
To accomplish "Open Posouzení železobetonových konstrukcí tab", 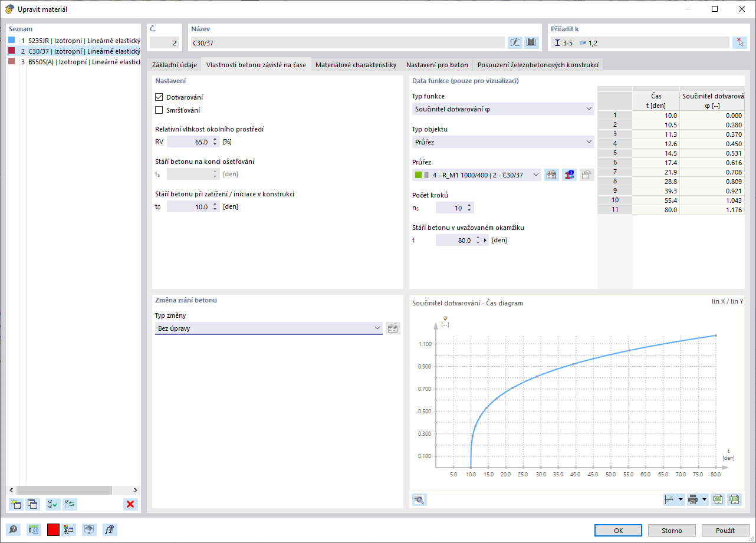I will click(538, 65).
